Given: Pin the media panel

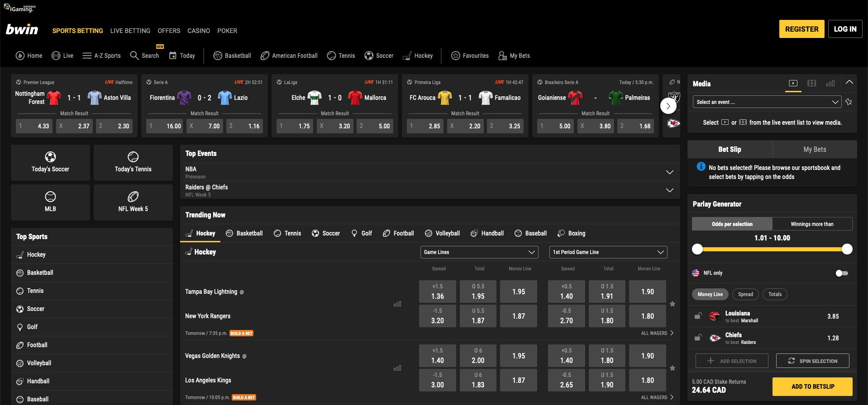Looking at the screenshot, I should [x=849, y=102].
